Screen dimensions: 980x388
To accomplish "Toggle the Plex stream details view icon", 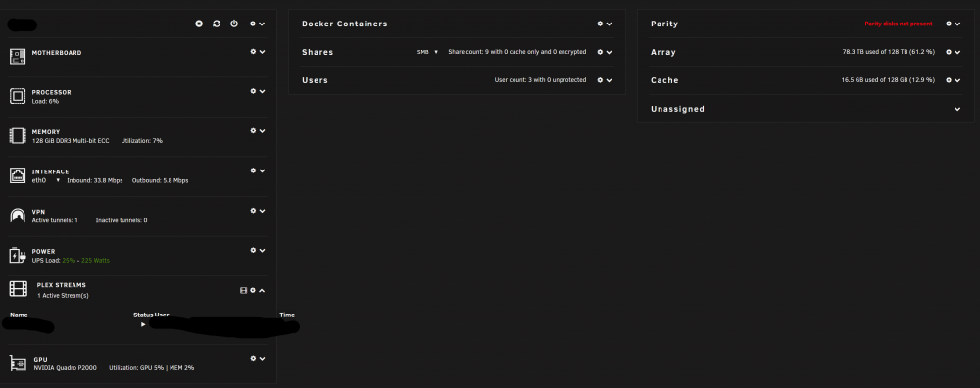I will (x=244, y=290).
